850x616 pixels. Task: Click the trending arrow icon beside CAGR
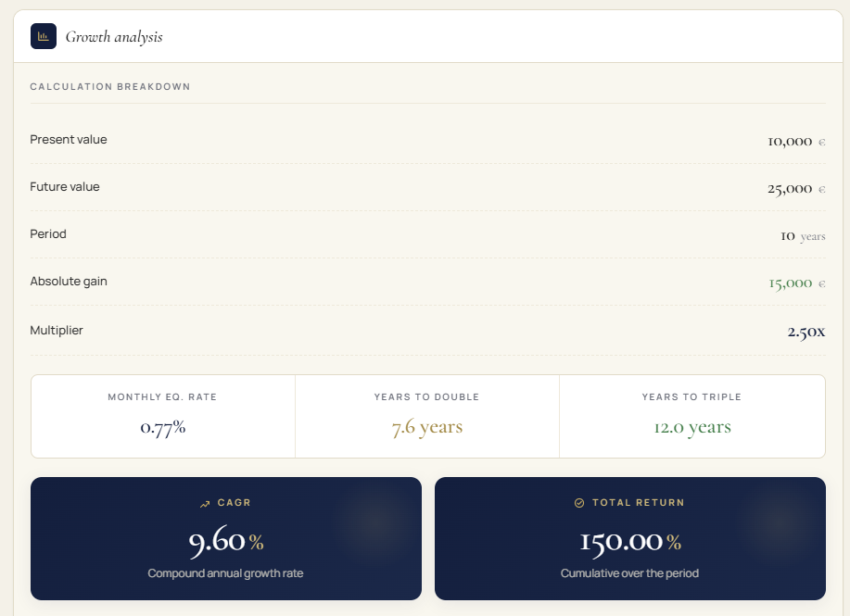205,503
